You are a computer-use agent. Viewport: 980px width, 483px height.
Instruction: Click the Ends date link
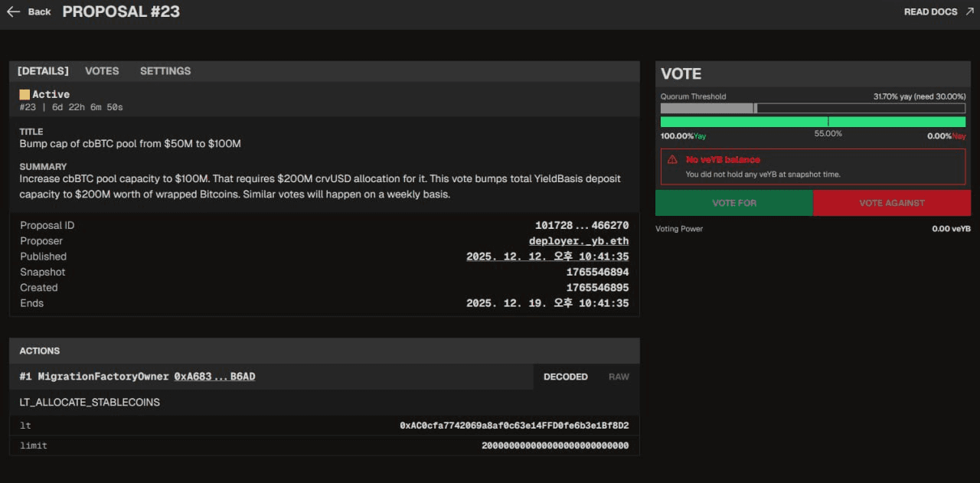pos(548,302)
